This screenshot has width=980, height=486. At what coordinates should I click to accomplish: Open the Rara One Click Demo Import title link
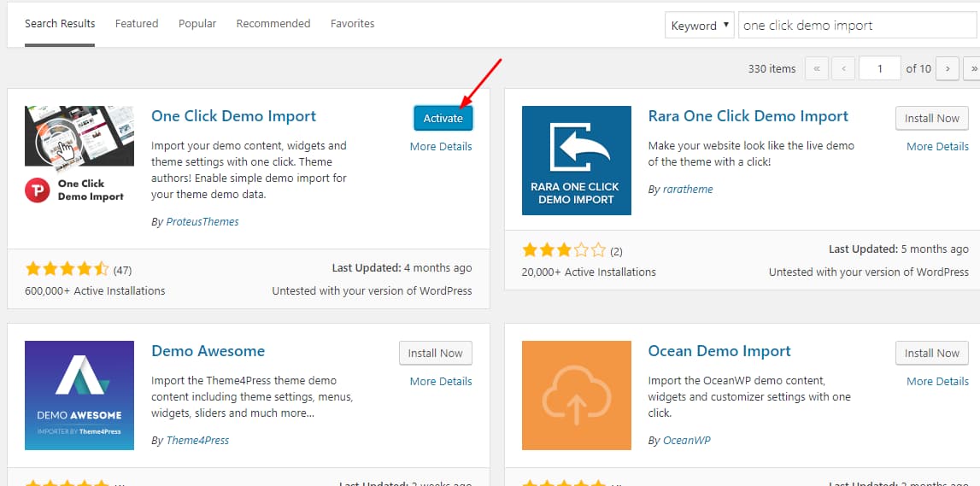click(748, 116)
